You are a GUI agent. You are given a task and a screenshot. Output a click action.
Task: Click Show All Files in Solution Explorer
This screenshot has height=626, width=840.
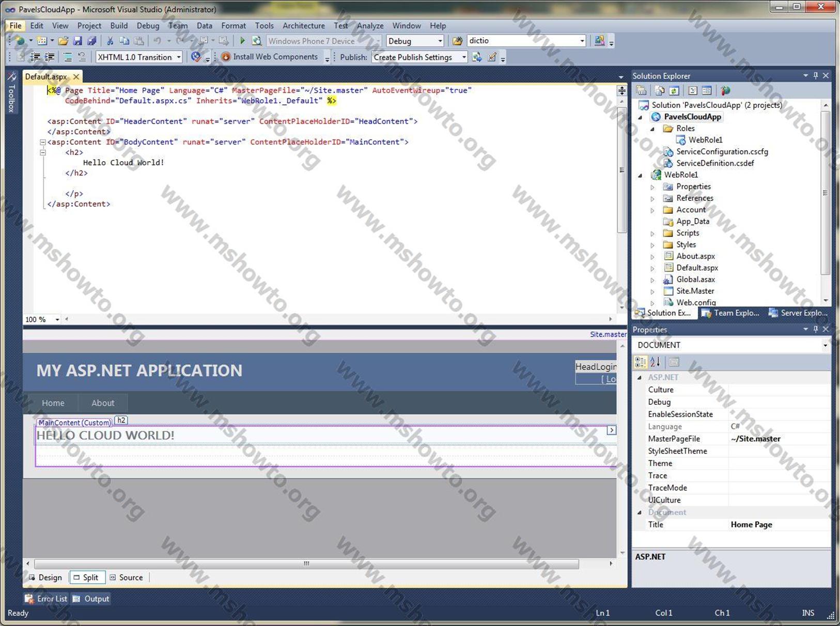click(660, 91)
